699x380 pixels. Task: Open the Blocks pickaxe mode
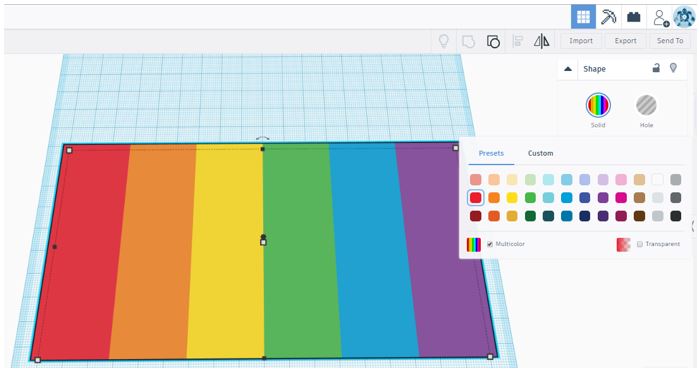pos(608,17)
